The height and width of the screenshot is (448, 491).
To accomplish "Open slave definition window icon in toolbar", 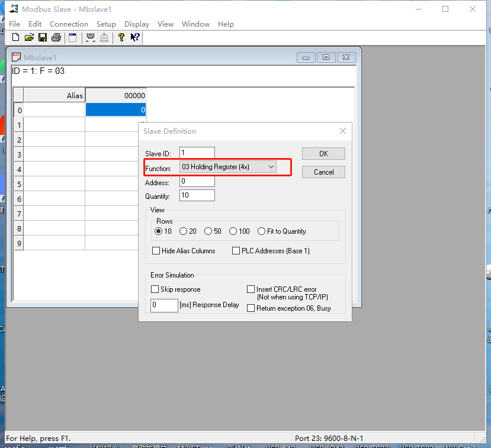I will click(72, 37).
